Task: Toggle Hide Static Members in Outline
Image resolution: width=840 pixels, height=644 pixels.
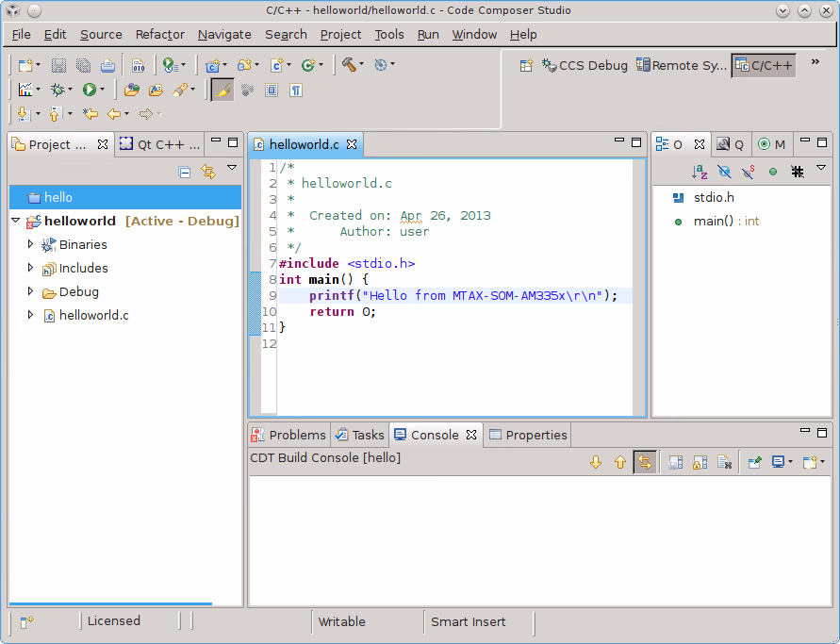Action: pos(749,172)
